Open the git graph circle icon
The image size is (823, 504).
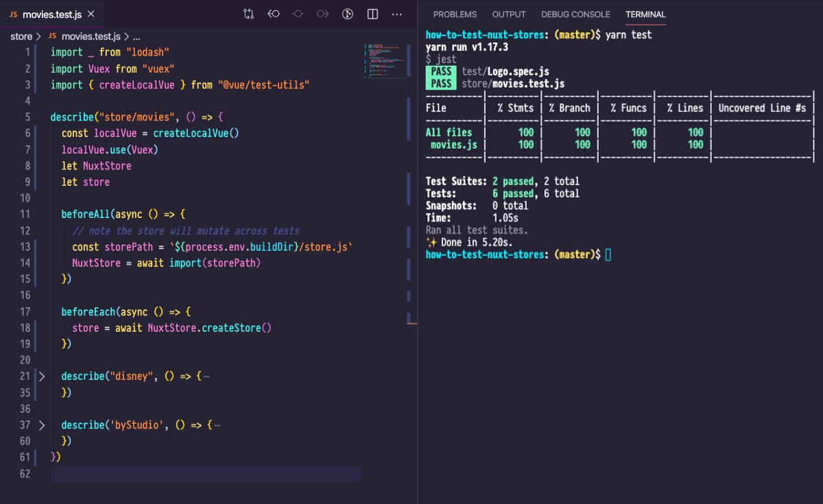tap(348, 14)
